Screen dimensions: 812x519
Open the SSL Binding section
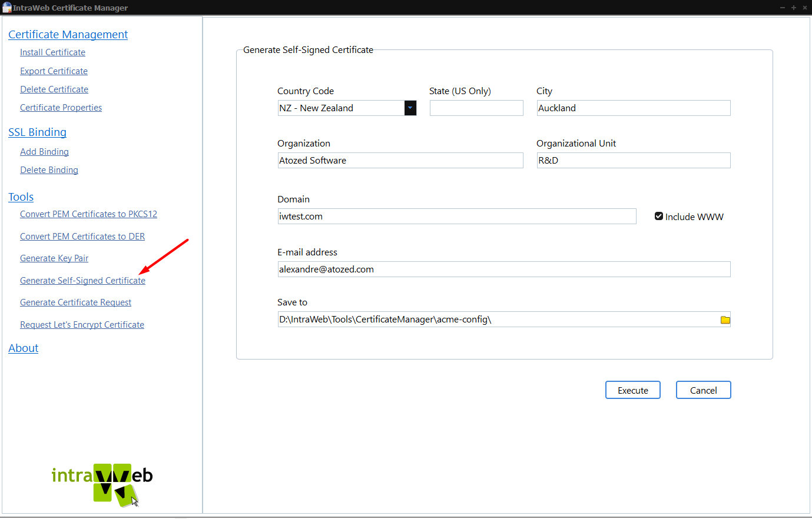click(x=37, y=132)
